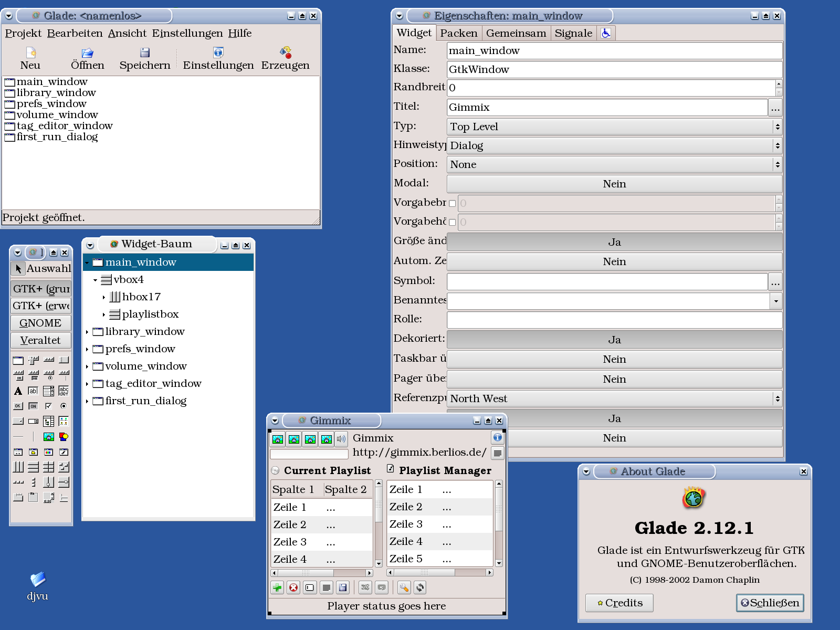Select the Drawing Area shapes icon
The height and width of the screenshot is (630, 840).
pos(64,436)
